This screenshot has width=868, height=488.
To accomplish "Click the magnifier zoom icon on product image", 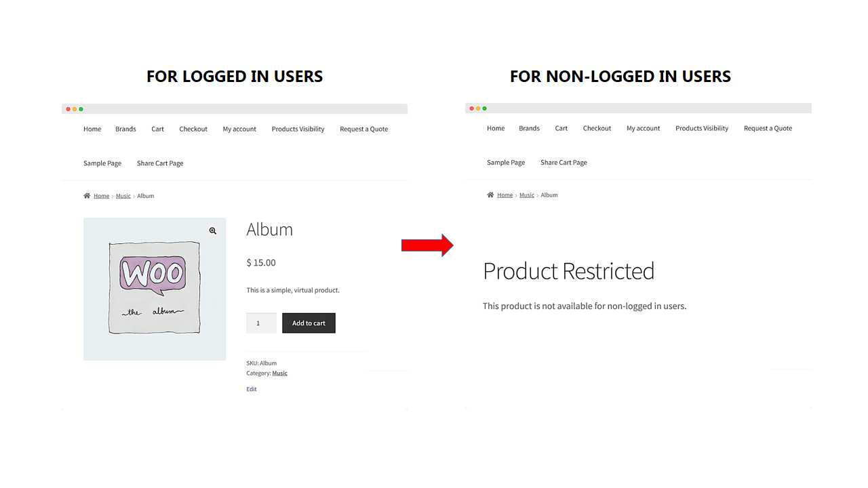I will [x=212, y=230].
